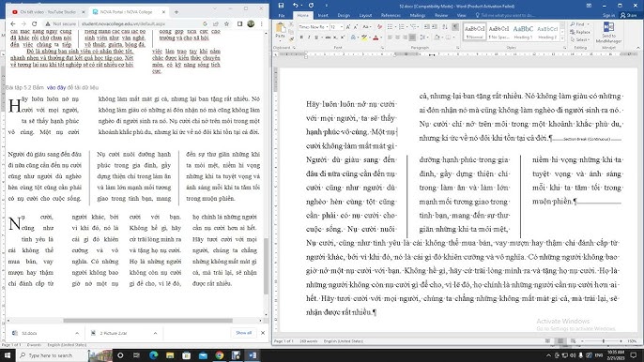Sort the selected text A to Z
644x362 pixels.
coord(445,26)
